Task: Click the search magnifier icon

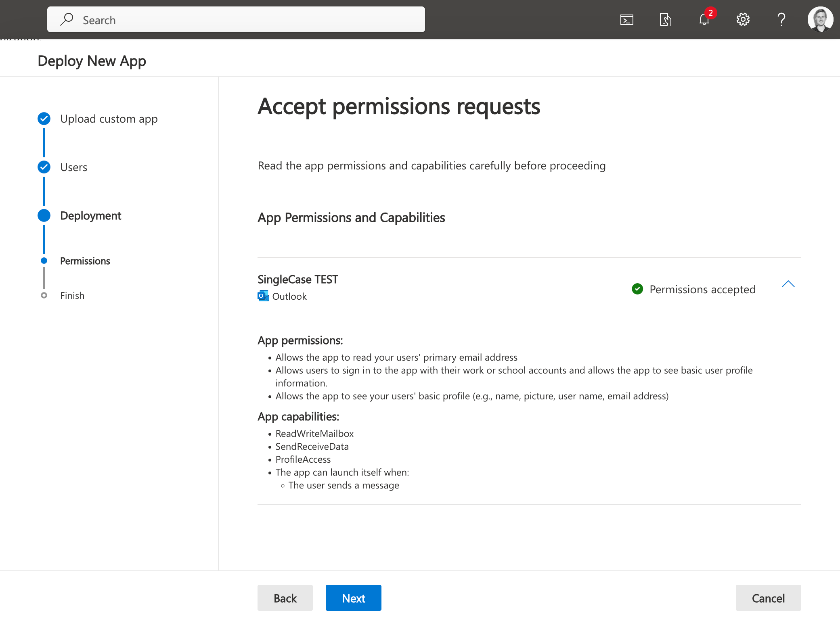Action: 67,19
